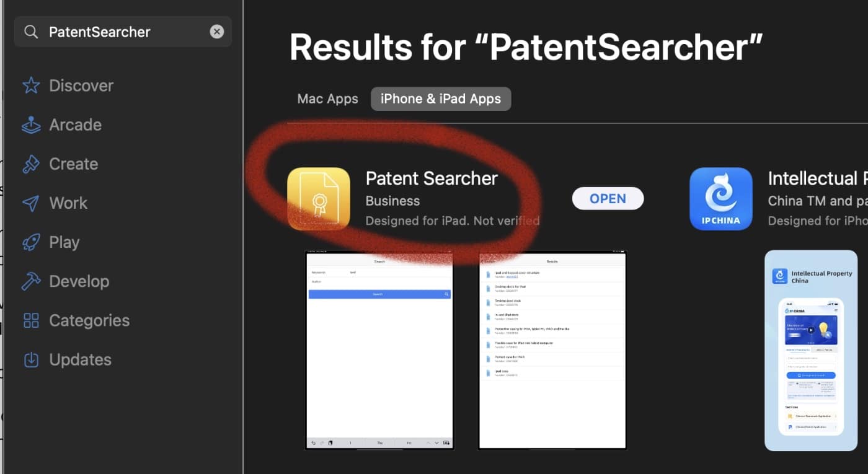Screen dimensions: 868x474
Task: Switch to the Mac Apps tab
Action: [x=327, y=99]
